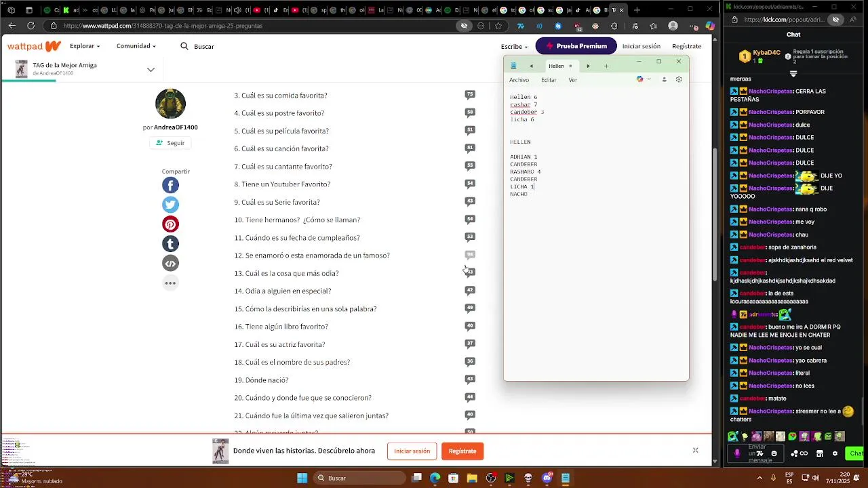This screenshot has height=488, width=868.
Task: Open the emoji picker in Kick chat
Action: [x=774, y=453]
